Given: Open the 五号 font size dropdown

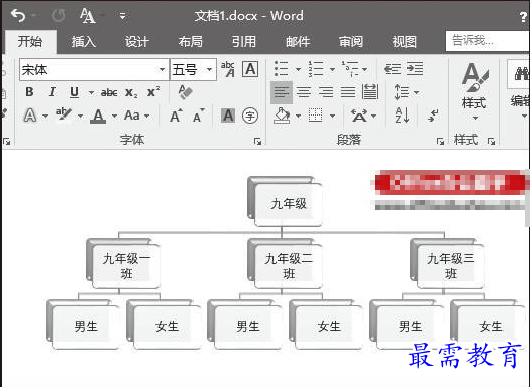Looking at the screenshot, I should click(209, 70).
